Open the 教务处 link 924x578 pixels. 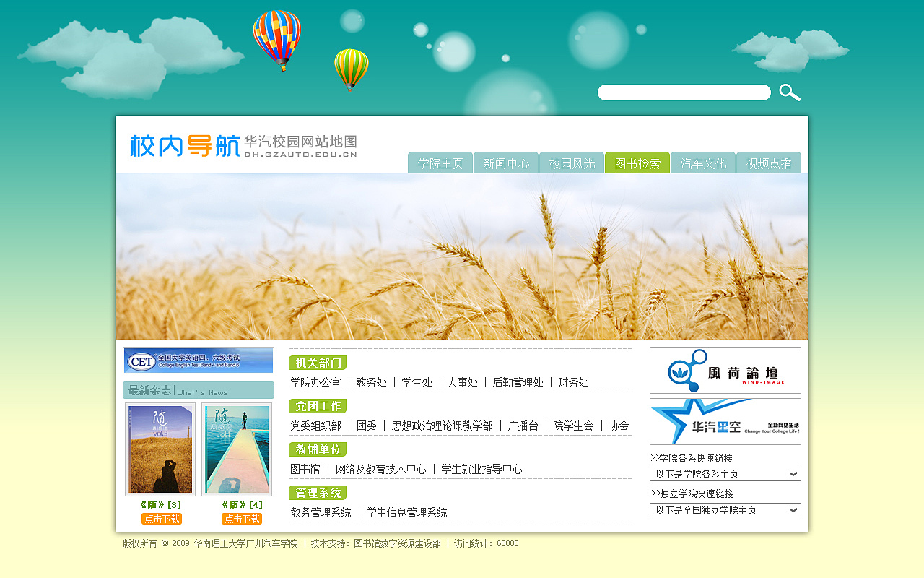click(371, 382)
